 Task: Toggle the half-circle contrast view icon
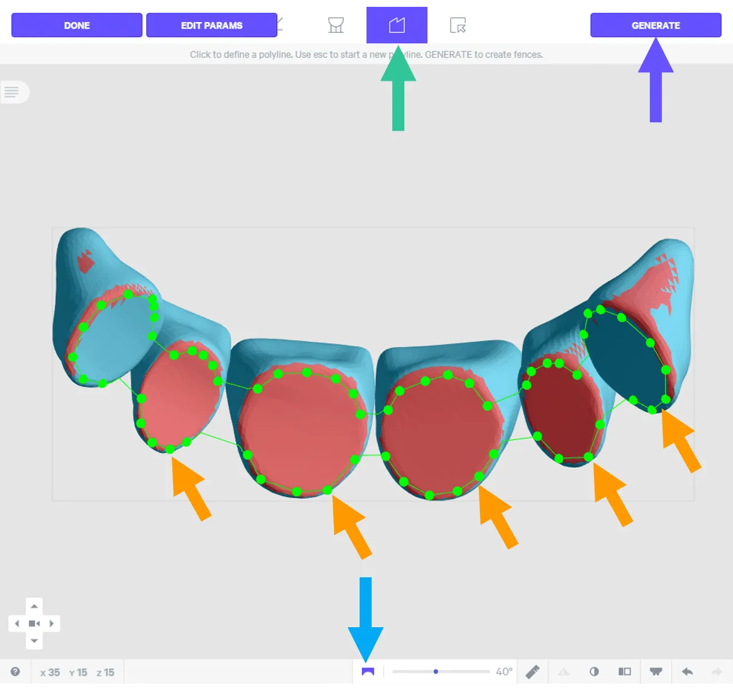coord(594,671)
